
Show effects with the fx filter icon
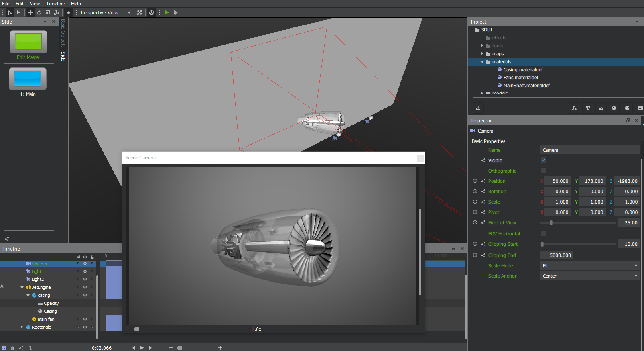pos(574,108)
